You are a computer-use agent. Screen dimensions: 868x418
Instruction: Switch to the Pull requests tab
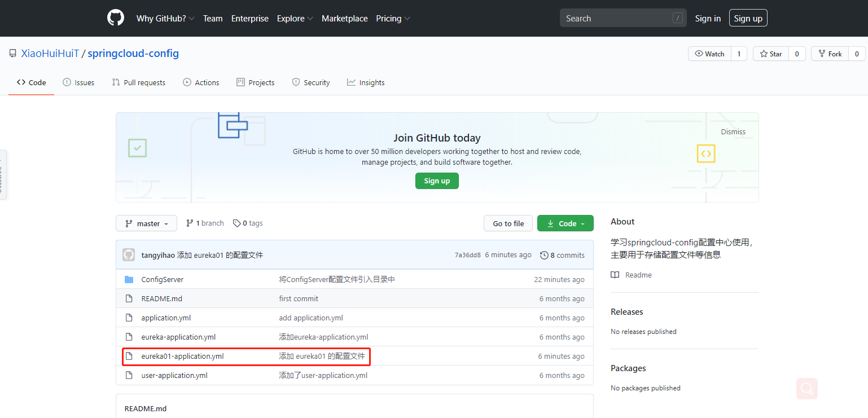pyautogui.click(x=139, y=82)
